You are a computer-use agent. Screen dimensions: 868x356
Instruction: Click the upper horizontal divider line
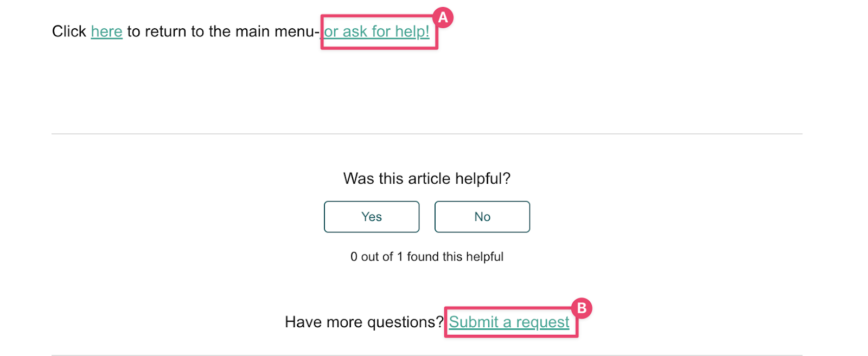tap(426, 134)
